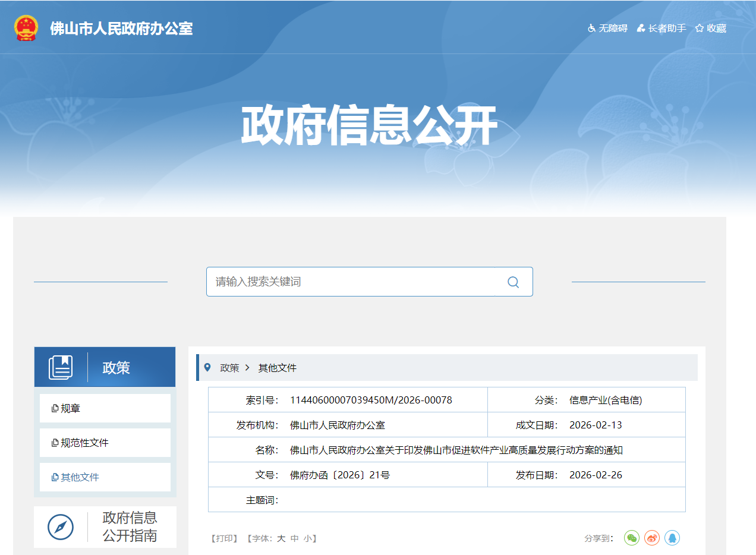Share to Weibo icon

652,538
